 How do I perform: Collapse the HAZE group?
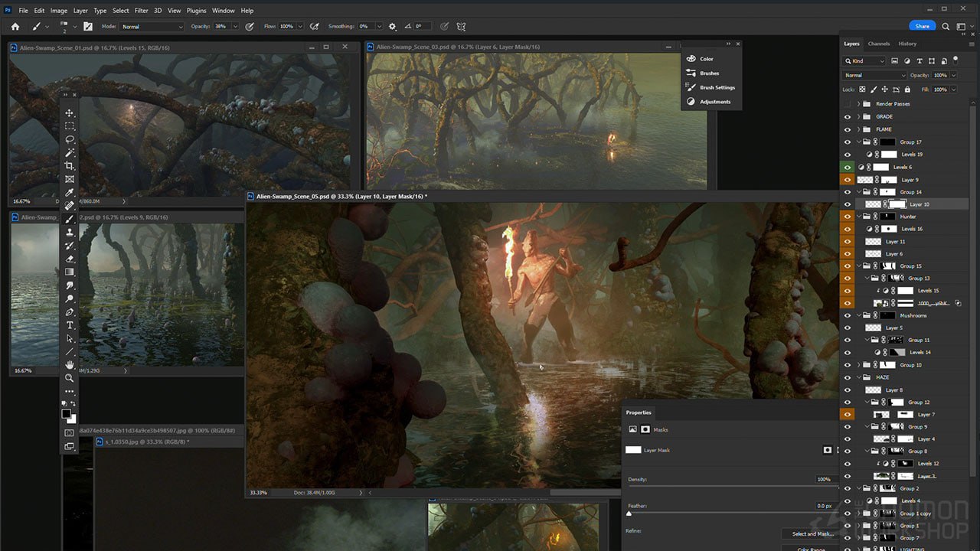(858, 377)
